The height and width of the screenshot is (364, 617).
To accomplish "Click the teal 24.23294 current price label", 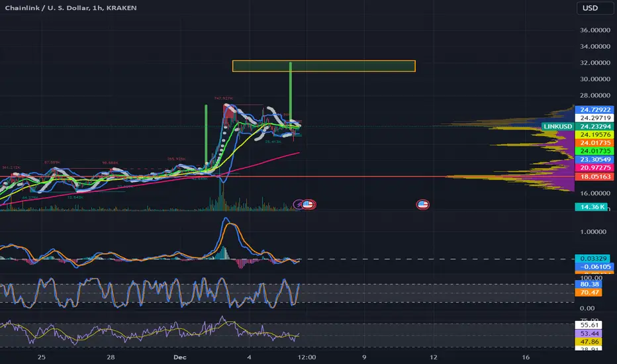I will click(594, 126).
